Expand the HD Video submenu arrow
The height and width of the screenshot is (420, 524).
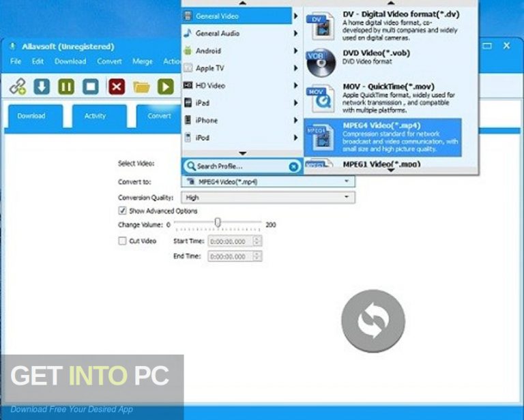pyautogui.click(x=295, y=85)
